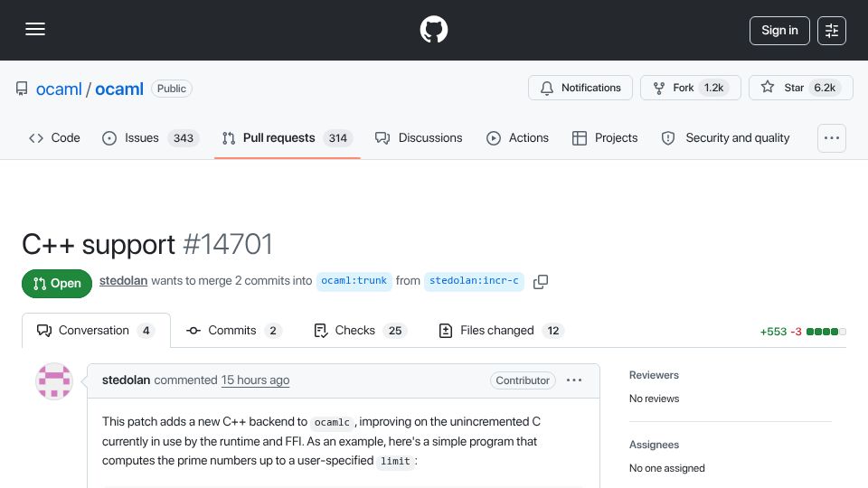
Task: Open the Code tab
Action: click(x=55, y=138)
